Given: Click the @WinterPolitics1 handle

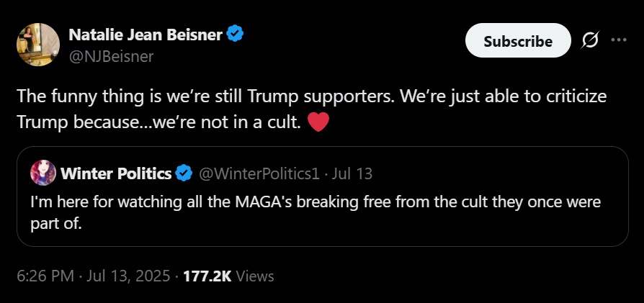Looking at the screenshot, I should (x=259, y=173).
